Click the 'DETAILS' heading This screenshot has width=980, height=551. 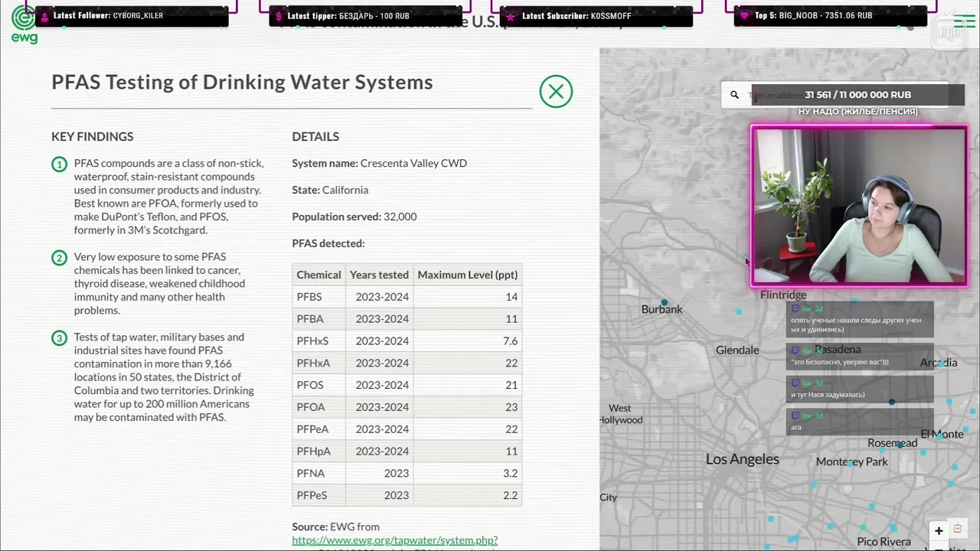click(315, 137)
